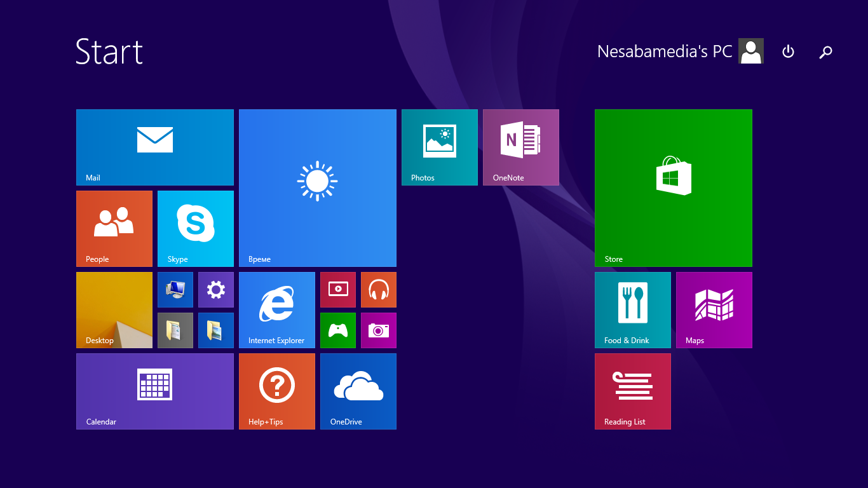Open the Windows Store tile
This screenshot has height=488, width=868.
click(x=674, y=188)
